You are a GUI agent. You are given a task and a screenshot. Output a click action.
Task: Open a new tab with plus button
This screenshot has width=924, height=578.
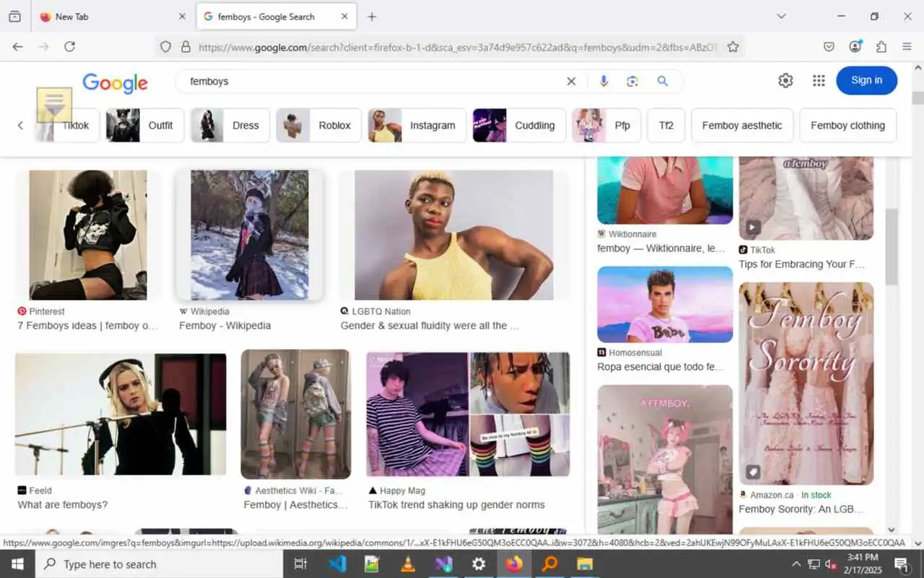pyautogui.click(x=372, y=17)
